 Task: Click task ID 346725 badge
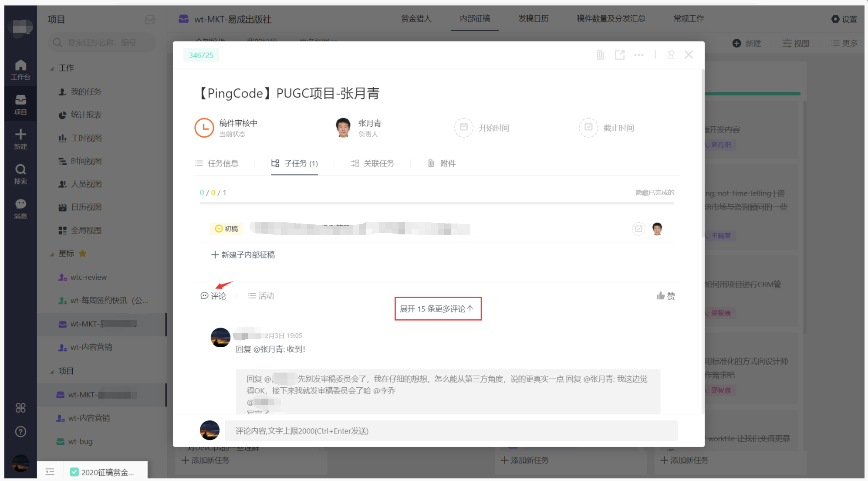[201, 55]
